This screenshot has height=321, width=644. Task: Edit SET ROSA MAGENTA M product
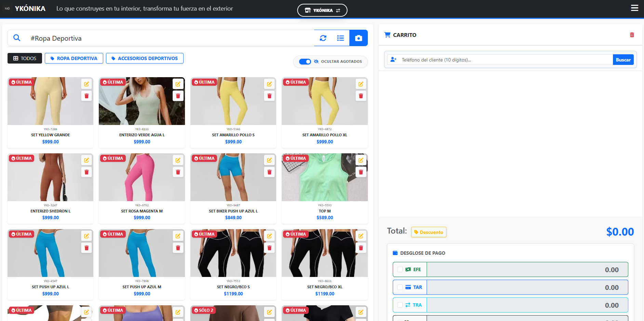(x=178, y=160)
